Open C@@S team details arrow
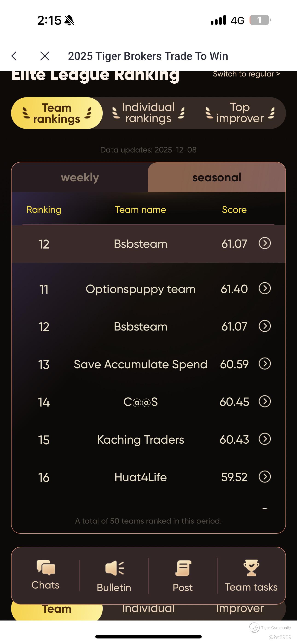 click(265, 401)
